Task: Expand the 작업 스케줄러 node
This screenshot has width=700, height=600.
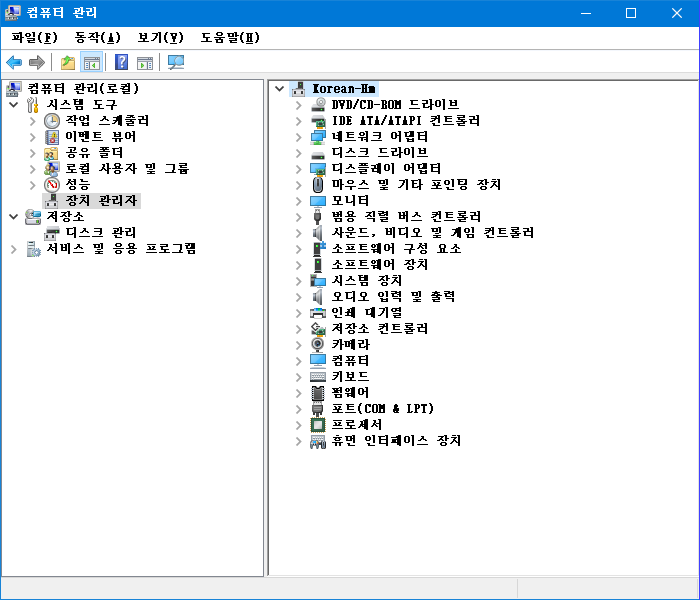Action: click(33, 121)
